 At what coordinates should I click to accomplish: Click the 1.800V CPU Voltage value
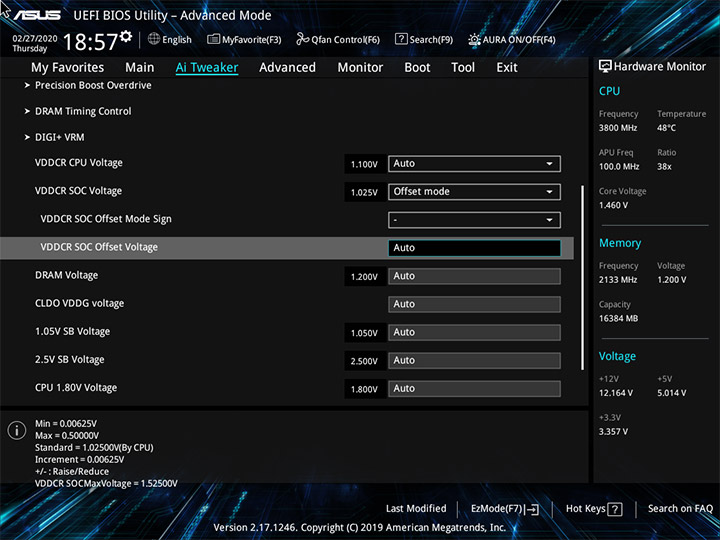tap(365, 389)
